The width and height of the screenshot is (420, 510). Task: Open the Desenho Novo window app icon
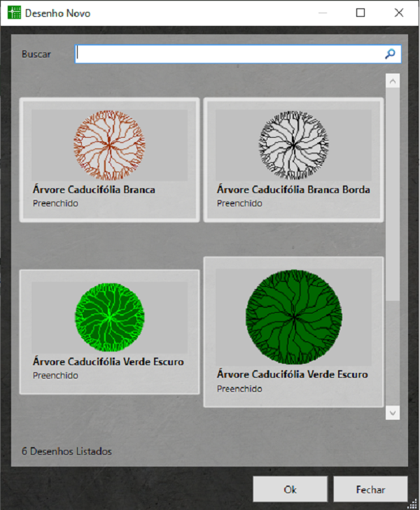pos(14,13)
